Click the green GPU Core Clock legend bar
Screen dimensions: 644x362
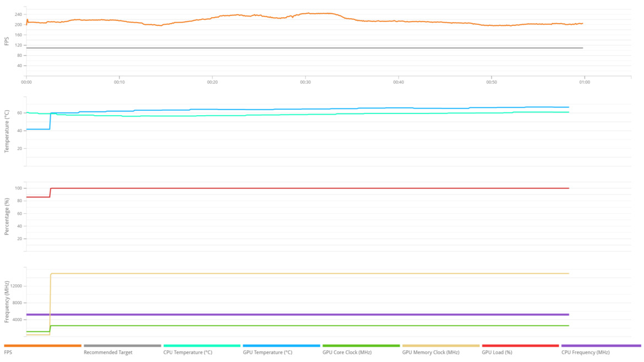361,346
